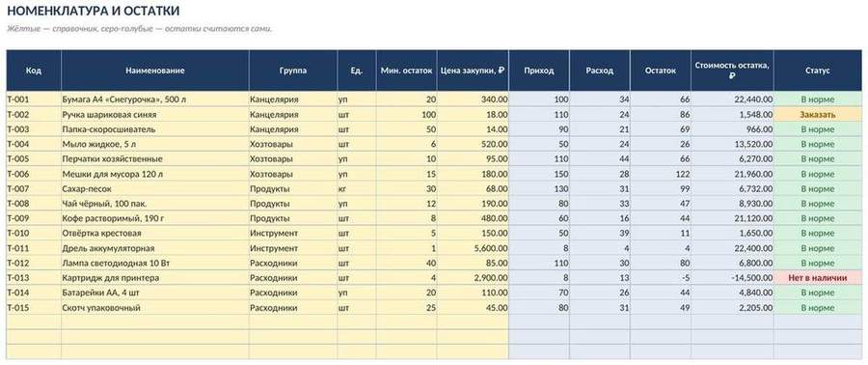Click cell with code T-013
This screenshot has height=365, width=868.
[x=34, y=277]
